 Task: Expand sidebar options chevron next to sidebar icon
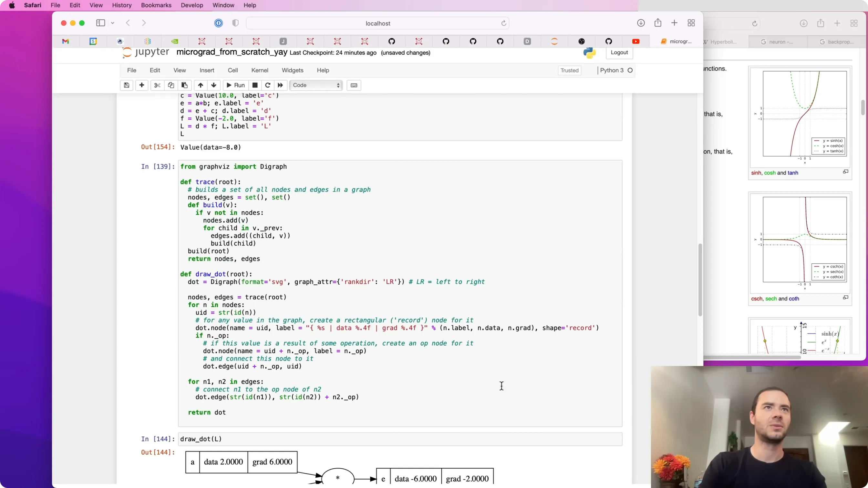click(x=113, y=23)
